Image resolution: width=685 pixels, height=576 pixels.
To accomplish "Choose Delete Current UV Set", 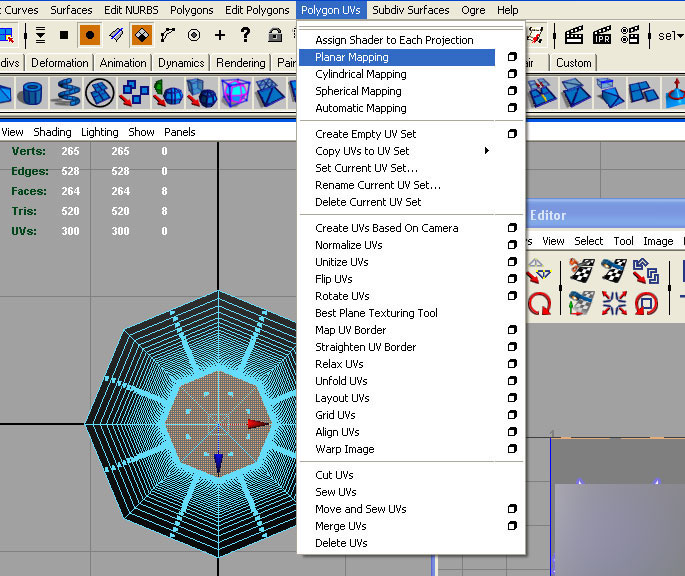I will point(368,202).
